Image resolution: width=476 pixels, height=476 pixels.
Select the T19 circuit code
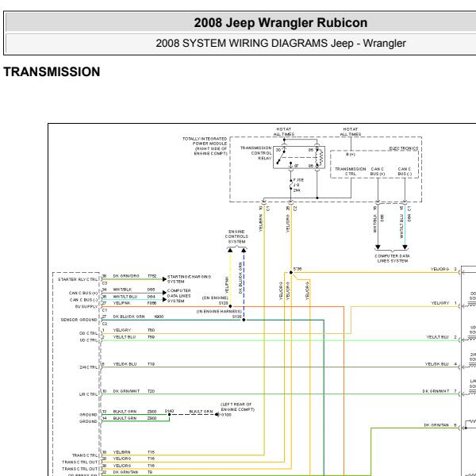151,364
